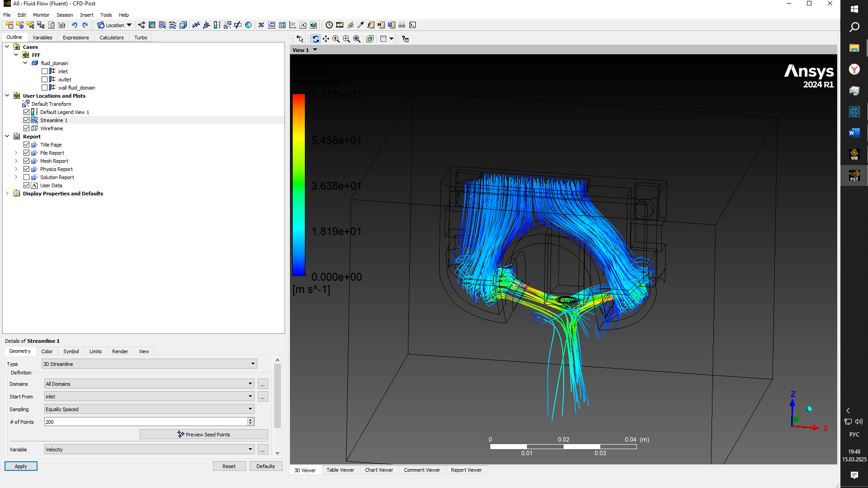Collapse the fluid_domain tree node
The image size is (868, 488).
point(25,63)
